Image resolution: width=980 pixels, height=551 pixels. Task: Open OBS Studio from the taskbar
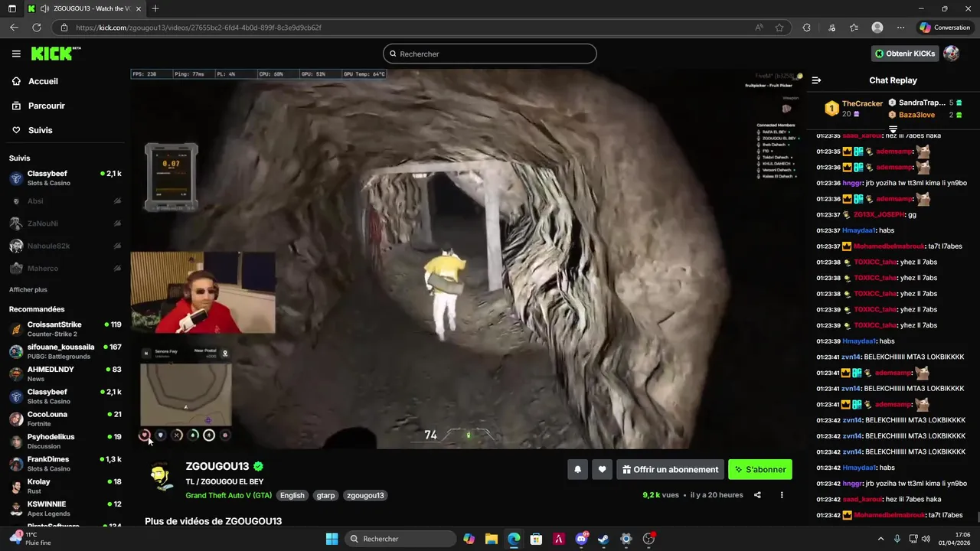point(648,539)
